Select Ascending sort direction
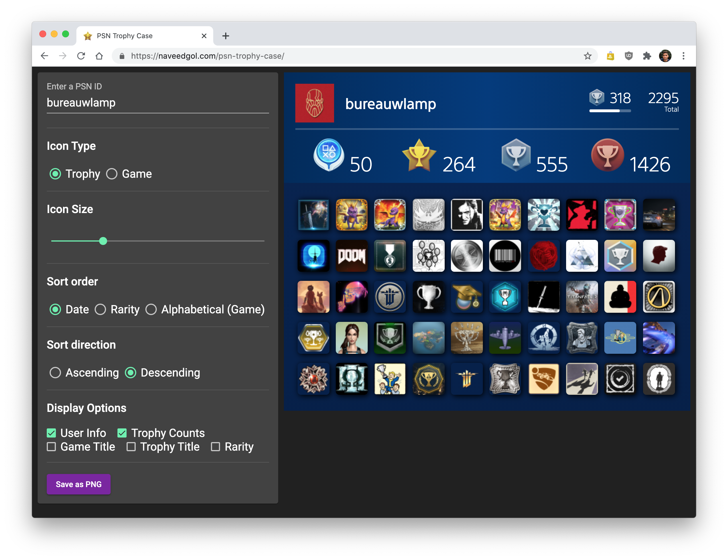The height and width of the screenshot is (560, 728). [55, 373]
